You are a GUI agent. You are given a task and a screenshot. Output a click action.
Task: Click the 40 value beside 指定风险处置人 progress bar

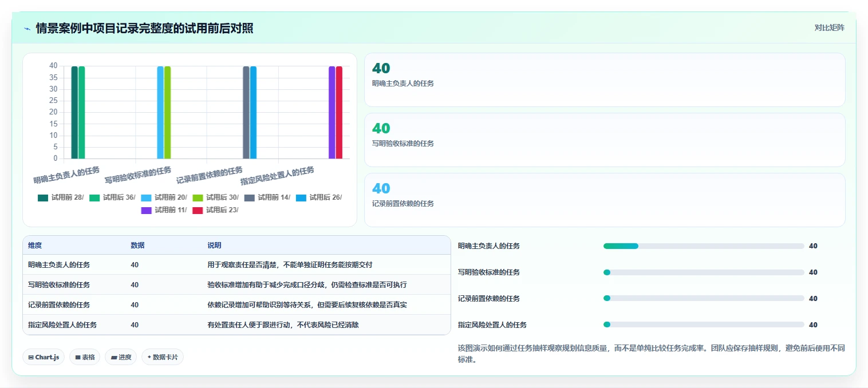pos(813,325)
